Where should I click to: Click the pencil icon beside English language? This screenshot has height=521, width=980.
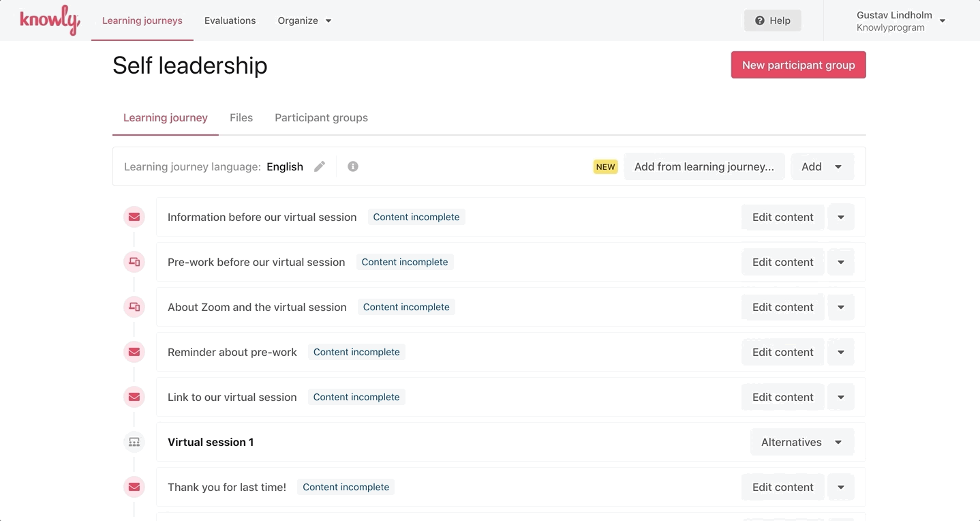[x=320, y=166]
